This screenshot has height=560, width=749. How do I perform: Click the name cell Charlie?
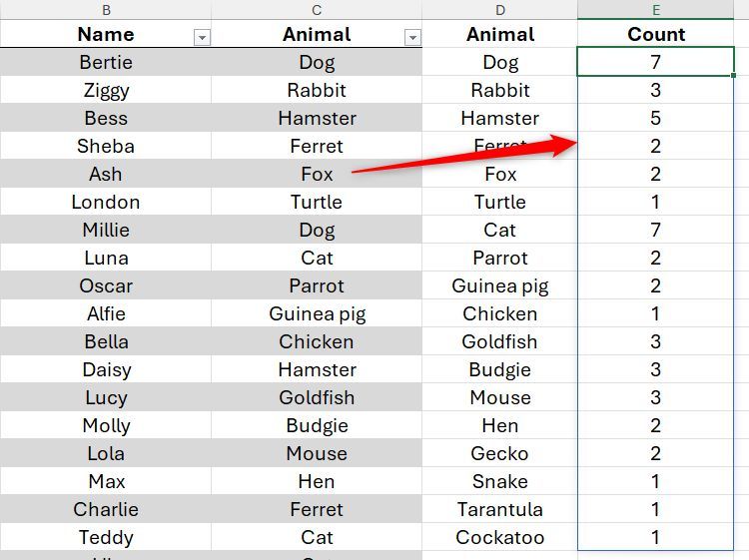coord(106,509)
